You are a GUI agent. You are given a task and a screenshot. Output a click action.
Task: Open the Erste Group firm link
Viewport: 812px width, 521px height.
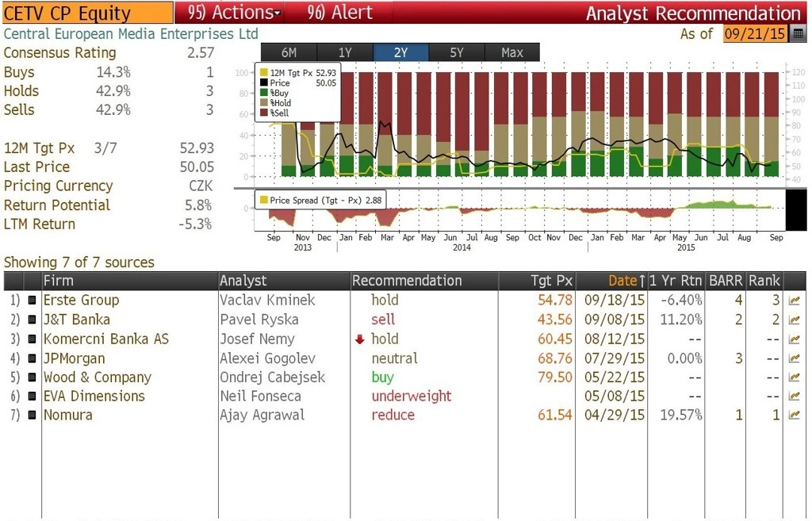(82, 301)
